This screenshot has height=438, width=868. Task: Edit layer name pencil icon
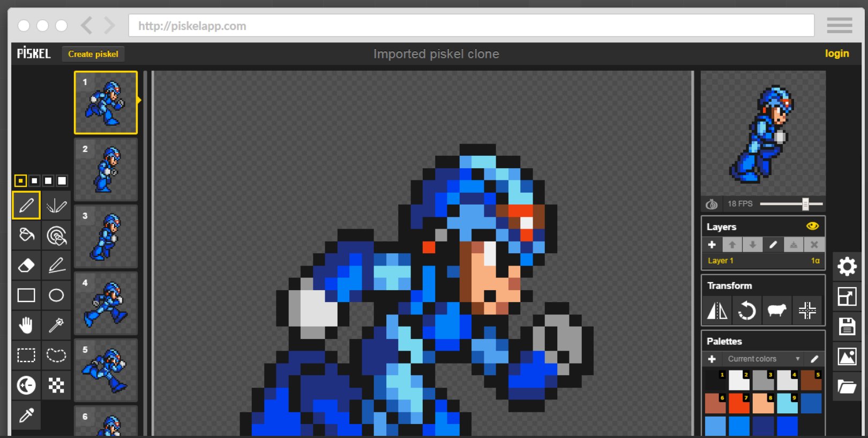(x=773, y=245)
